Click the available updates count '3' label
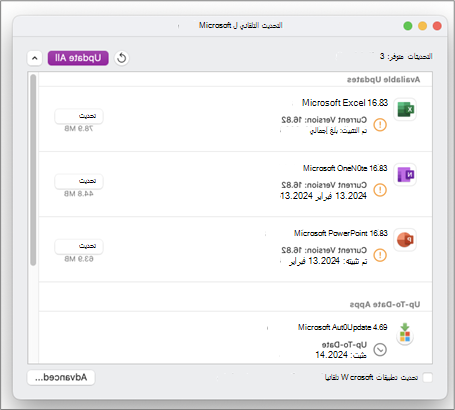 coord(406,56)
